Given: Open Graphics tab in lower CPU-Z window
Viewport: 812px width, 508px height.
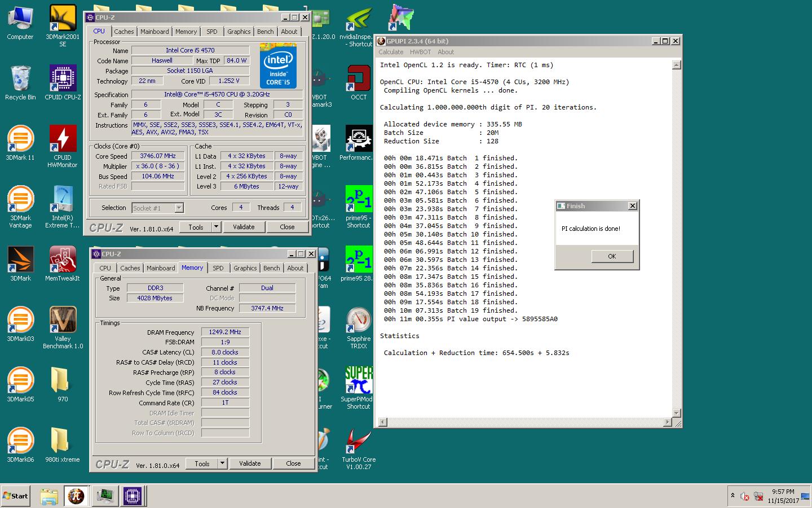Looking at the screenshot, I should click(245, 268).
